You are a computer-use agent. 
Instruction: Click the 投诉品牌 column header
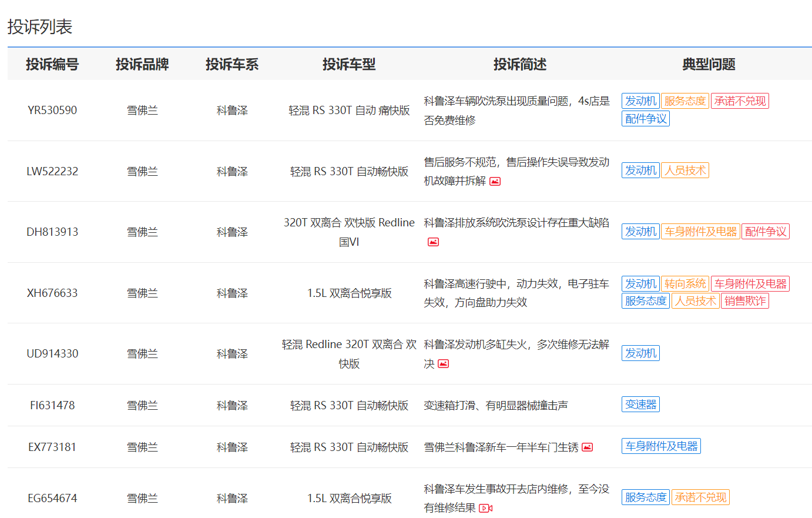[x=142, y=64]
